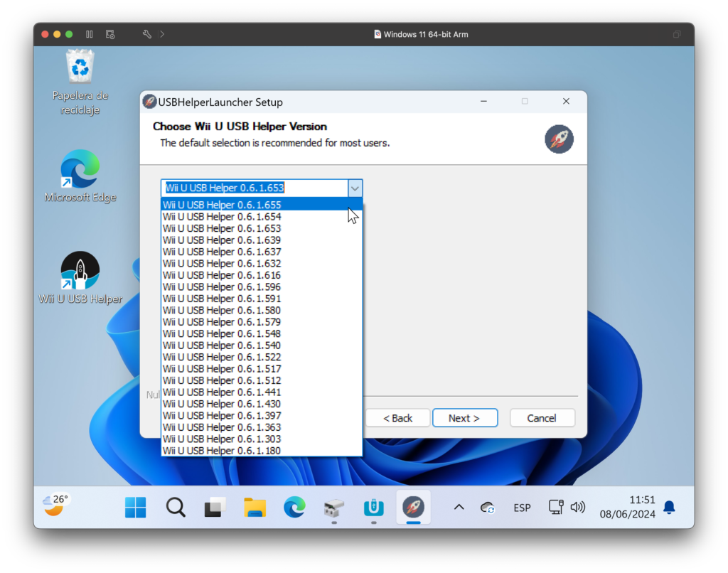Click the Windows Start button on the taskbar
The image size is (728, 573).
[136, 507]
